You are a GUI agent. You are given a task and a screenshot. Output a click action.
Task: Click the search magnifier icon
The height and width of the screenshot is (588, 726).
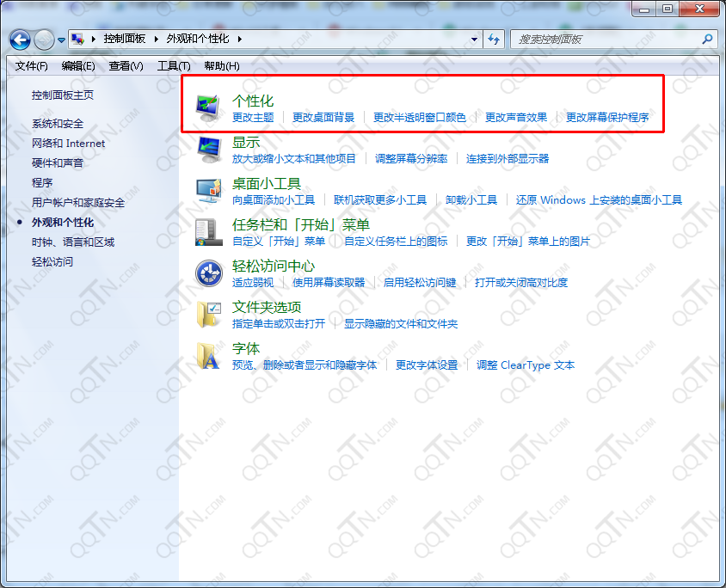point(706,40)
